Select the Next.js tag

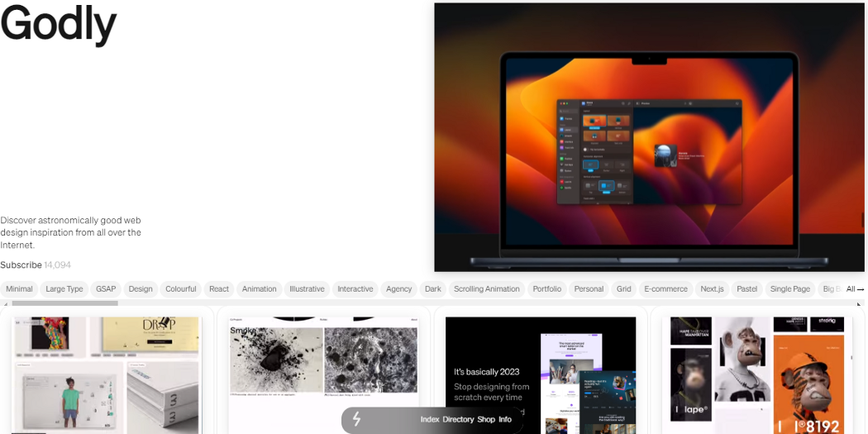click(x=713, y=289)
